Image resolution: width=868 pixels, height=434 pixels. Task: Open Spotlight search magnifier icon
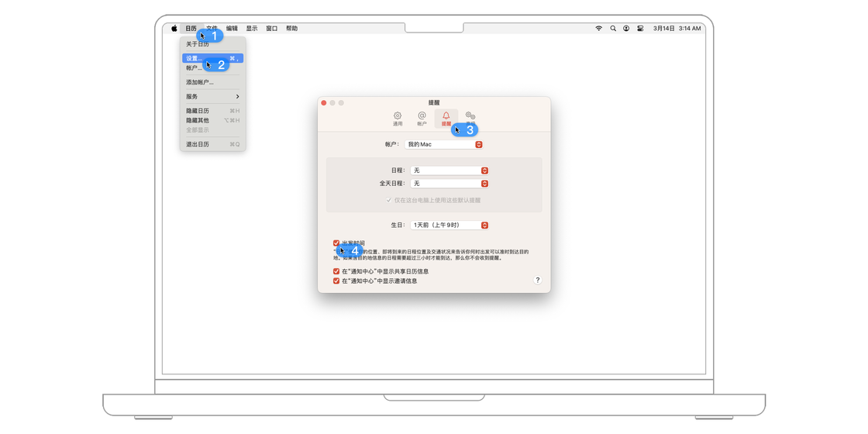tap(613, 28)
